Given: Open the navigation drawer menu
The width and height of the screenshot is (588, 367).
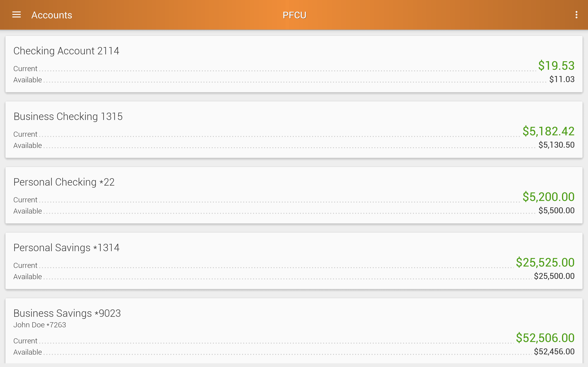Looking at the screenshot, I should [16, 14].
